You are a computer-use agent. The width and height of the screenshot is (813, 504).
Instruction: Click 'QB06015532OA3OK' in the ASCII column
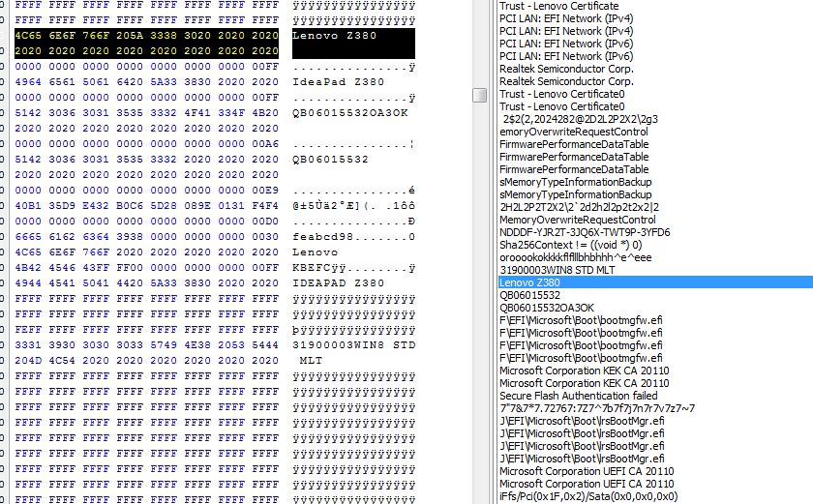coord(350,112)
